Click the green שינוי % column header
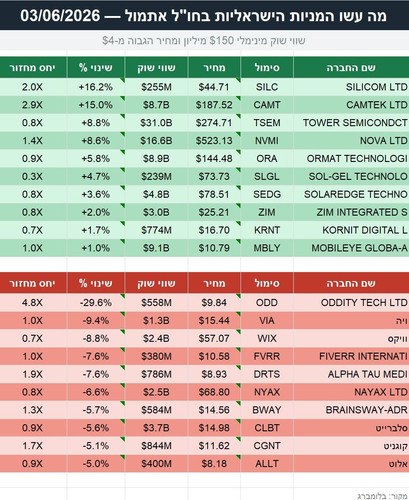The width and height of the screenshot is (409, 500). point(96,68)
